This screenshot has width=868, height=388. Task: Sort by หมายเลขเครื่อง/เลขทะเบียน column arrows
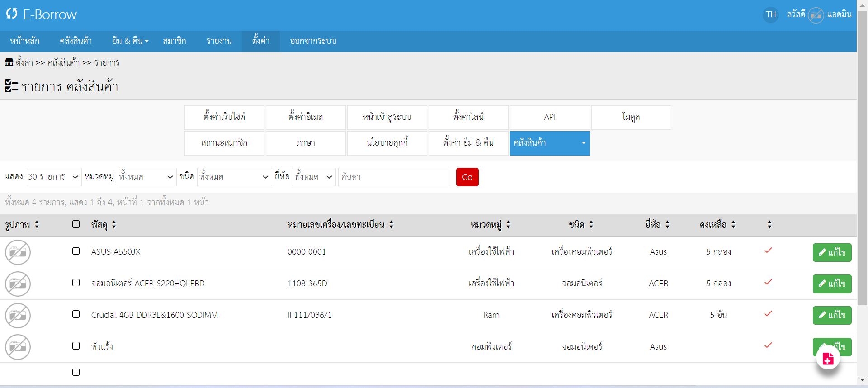[391, 224]
